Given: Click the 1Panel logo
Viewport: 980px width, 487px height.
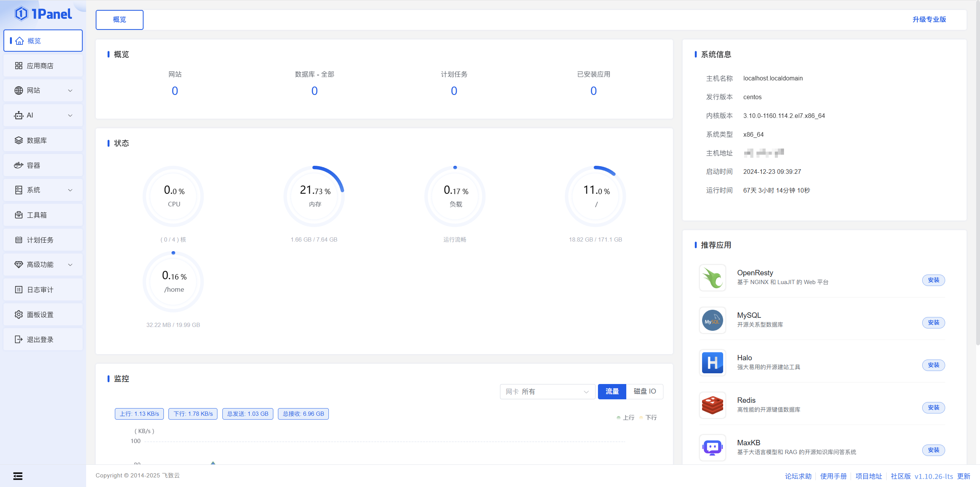Looking at the screenshot, I should point(43,14).
